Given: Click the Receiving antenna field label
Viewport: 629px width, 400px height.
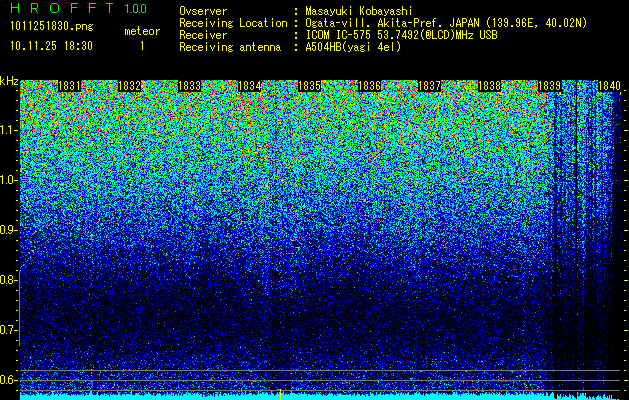Looking at the screenshot, I should pyautogui.click(x=230, y=47).
